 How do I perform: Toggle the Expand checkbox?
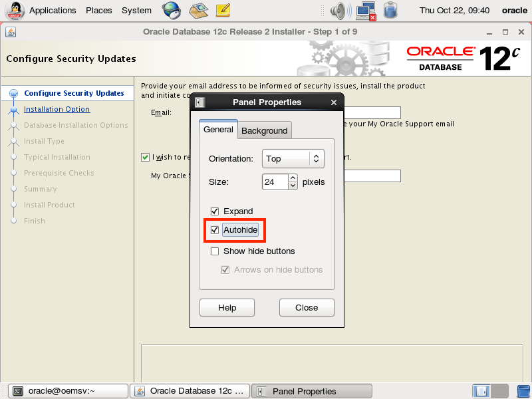214,211
